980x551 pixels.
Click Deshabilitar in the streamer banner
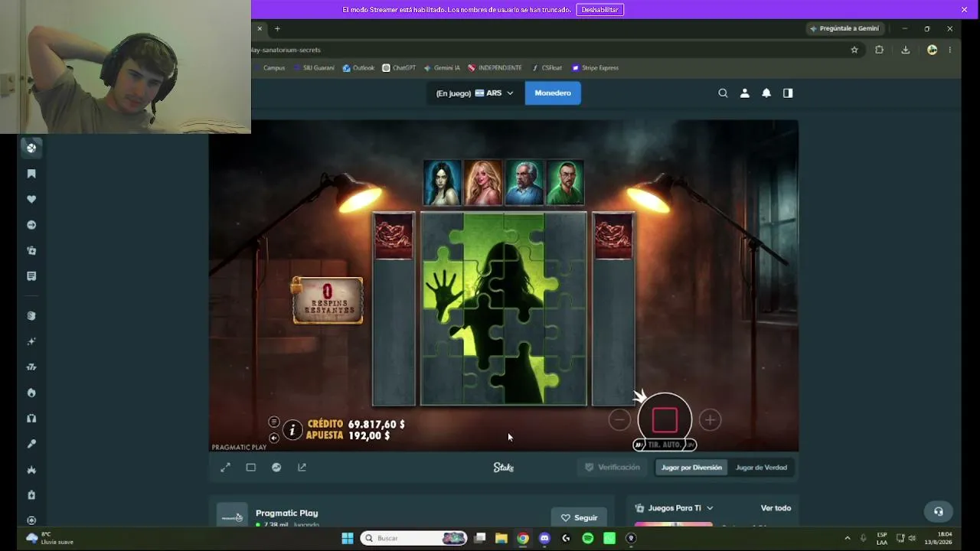[x=599, y=10]
